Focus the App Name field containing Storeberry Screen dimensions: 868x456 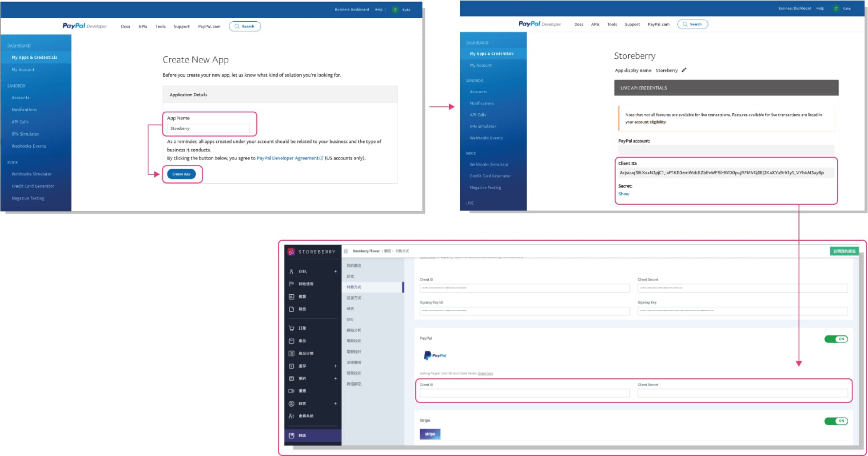[208, 128]
